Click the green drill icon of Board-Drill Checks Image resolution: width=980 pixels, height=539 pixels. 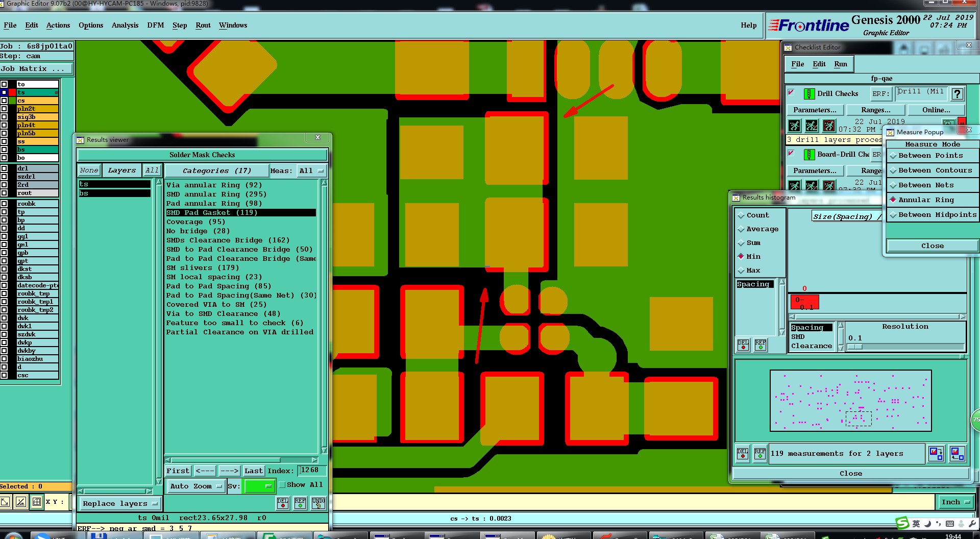pyautogui.click(x=809, y=155)
